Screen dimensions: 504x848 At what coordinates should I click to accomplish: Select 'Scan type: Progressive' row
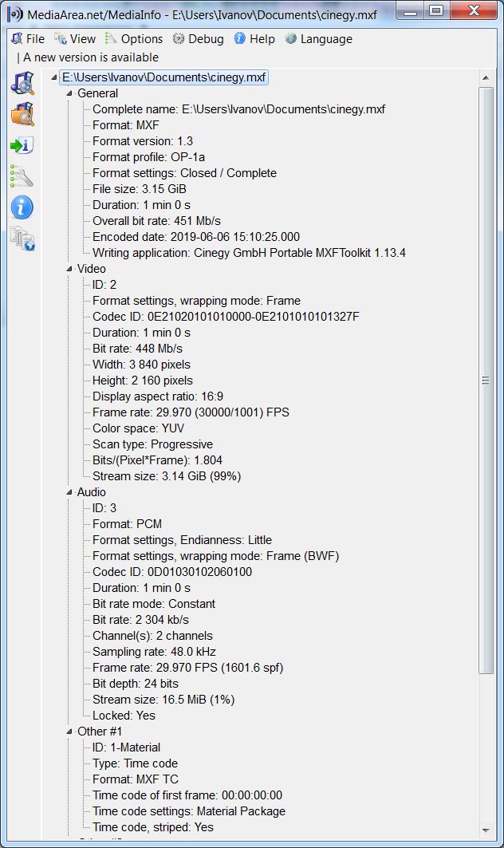152,444
